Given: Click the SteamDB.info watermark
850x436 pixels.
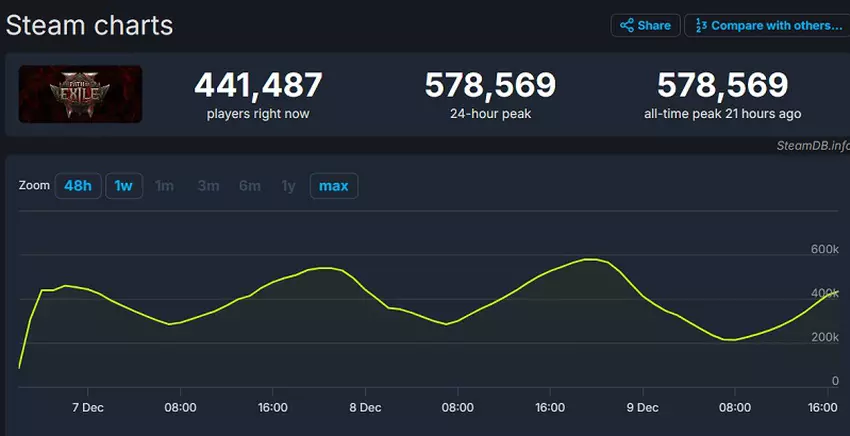Looking at the screenshot, I should click(x=812, y=145).
